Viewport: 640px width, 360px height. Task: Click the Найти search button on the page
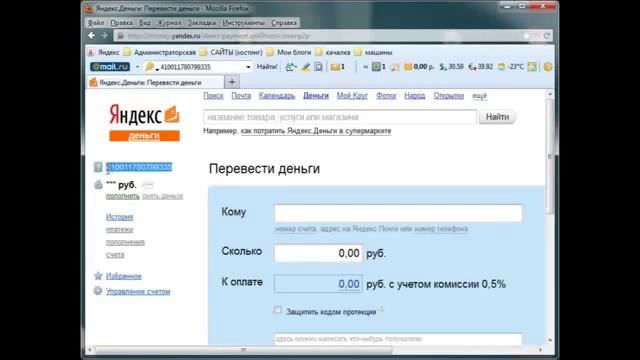497,117
